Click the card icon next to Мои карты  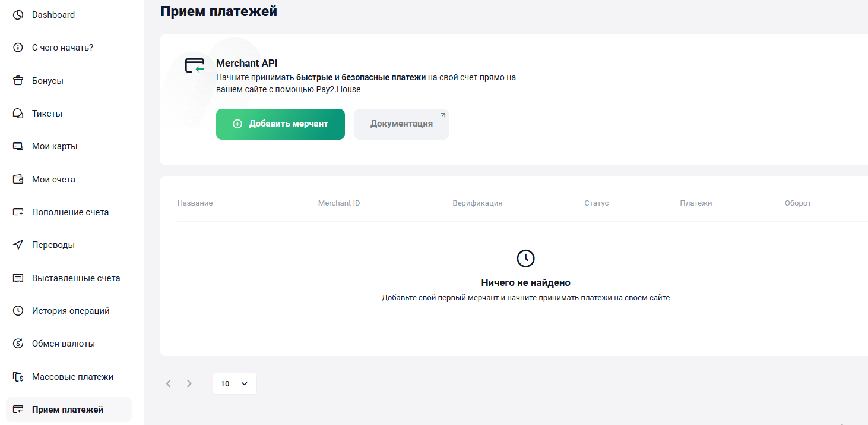click(x=18, y=146)
